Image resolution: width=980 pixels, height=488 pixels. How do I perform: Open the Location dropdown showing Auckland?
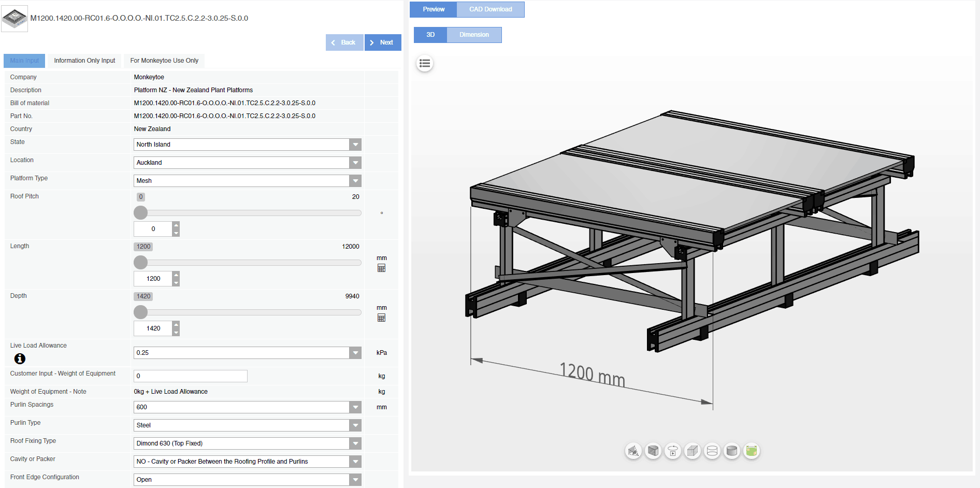(x=355, y=162)
